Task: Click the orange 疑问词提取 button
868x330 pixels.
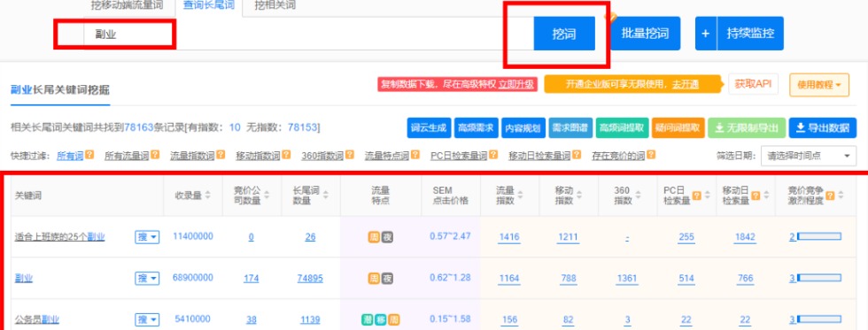Action: [678, 128]
